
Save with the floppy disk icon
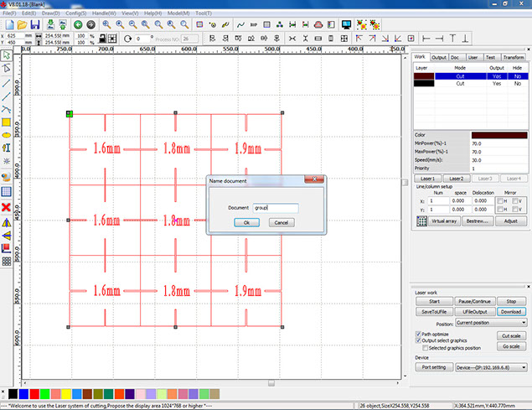click(x=35, y=25)
